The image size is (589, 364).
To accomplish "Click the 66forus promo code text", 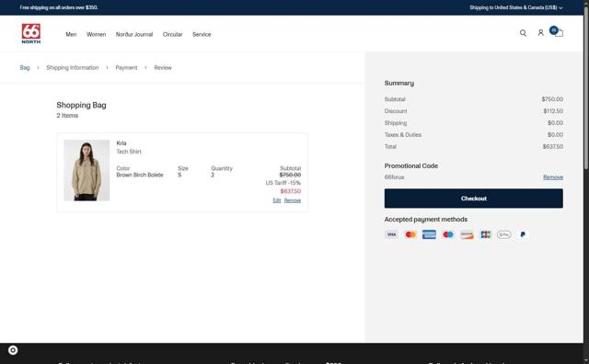I will 395,177.
